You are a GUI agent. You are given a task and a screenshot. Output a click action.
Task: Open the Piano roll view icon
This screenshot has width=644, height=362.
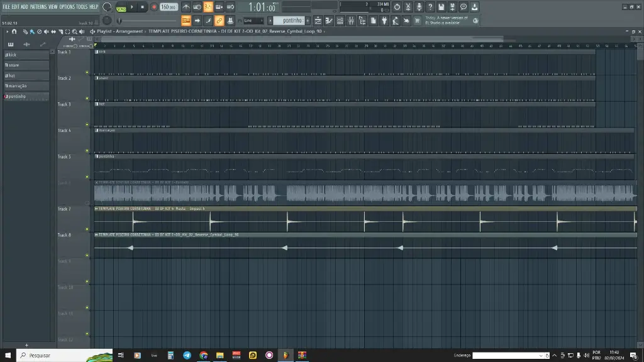coord(329,21)
